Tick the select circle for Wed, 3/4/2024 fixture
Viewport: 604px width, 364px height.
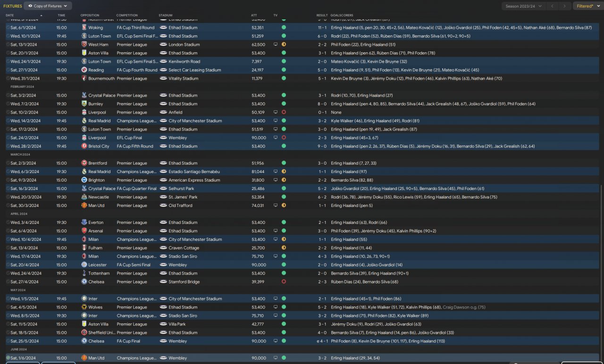pyautogui.click(x=8, y=223)
